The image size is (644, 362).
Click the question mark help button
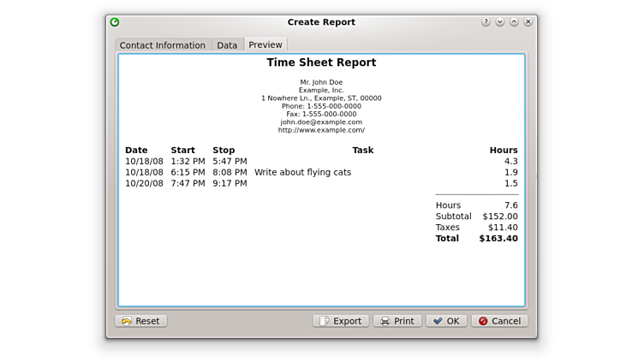point(486,22)
